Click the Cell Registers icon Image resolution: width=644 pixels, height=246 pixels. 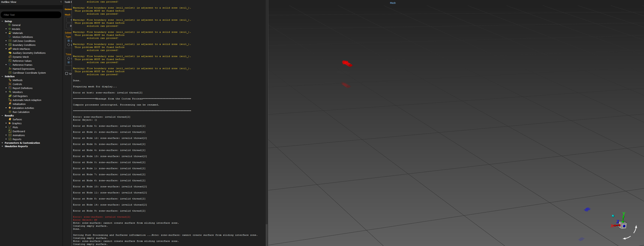[x=10, y=96]
